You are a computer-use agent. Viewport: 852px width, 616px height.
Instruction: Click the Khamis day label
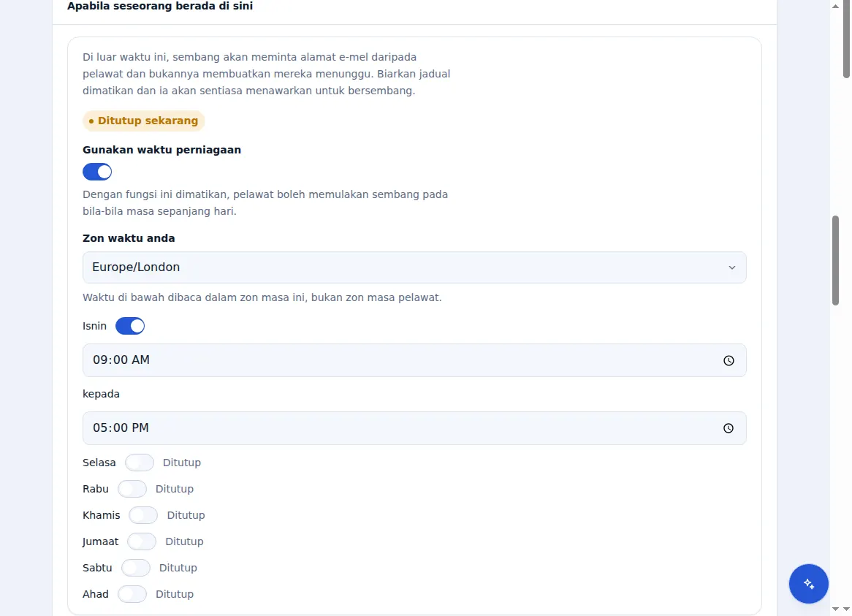point(101,515)
